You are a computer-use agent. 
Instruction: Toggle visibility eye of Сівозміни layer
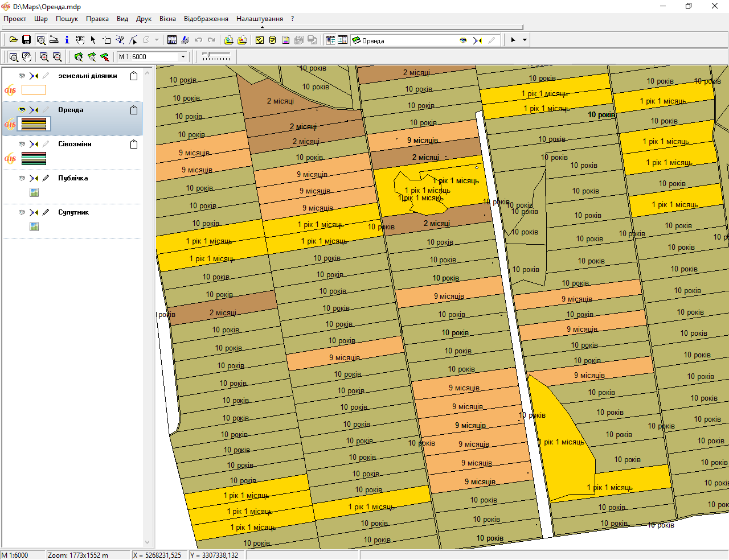pos(22,144)
